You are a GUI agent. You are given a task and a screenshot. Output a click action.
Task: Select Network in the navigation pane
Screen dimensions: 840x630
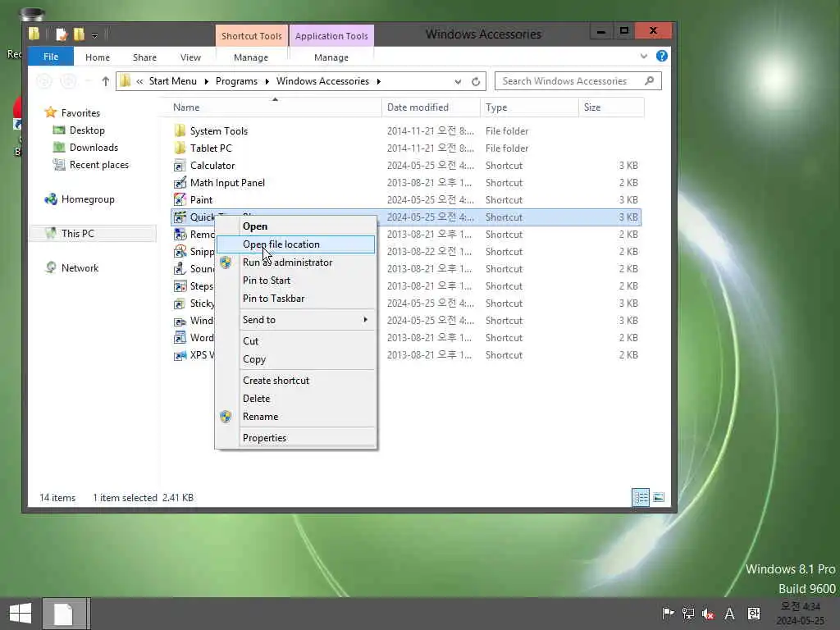80,268
